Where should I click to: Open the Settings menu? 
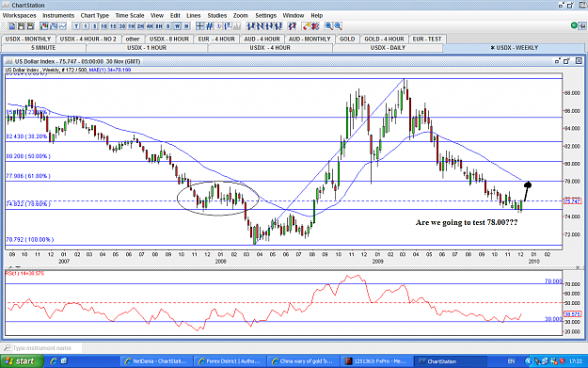266,16
